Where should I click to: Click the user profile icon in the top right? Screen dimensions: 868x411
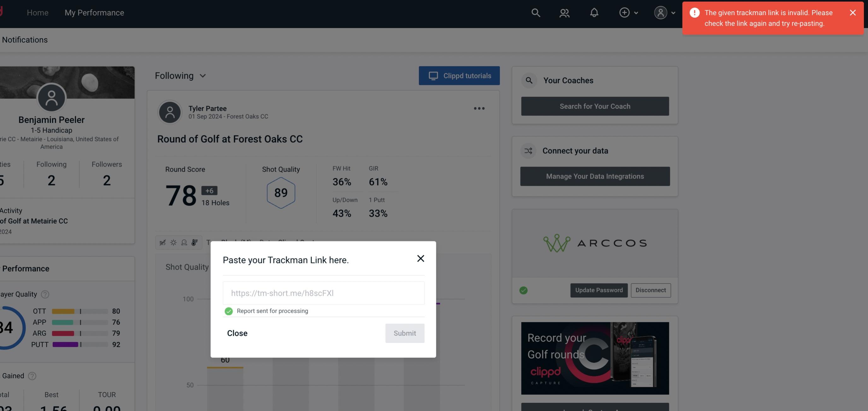coord(660,12)
